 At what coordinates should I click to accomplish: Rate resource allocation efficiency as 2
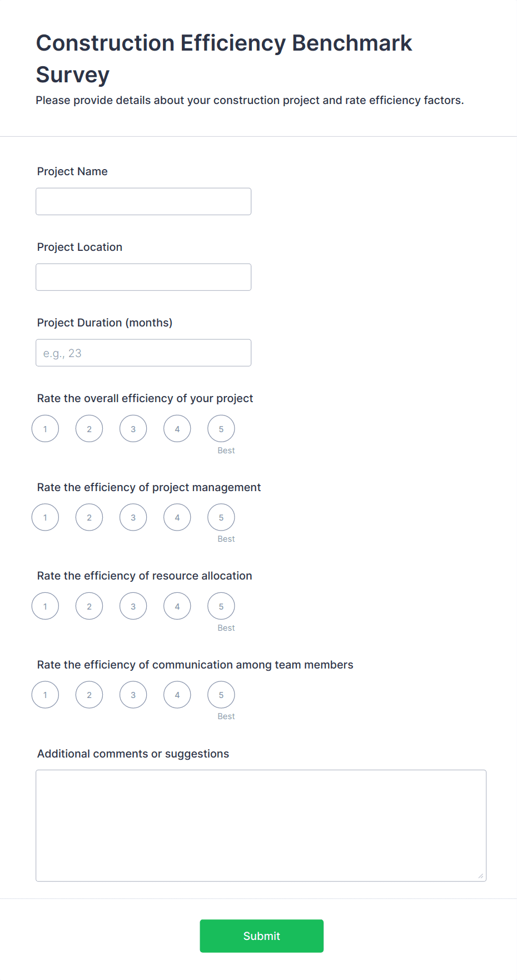coord(89,606)
